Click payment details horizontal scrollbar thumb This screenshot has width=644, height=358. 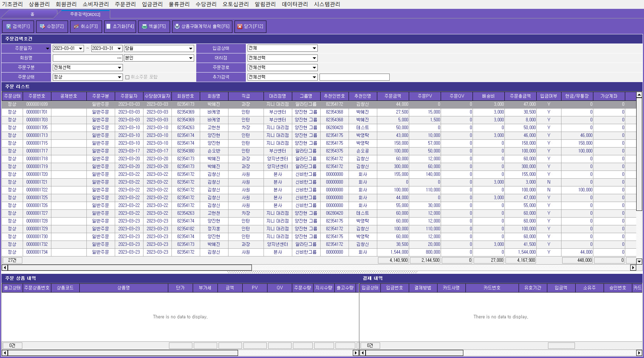click(x=414, y=353)
